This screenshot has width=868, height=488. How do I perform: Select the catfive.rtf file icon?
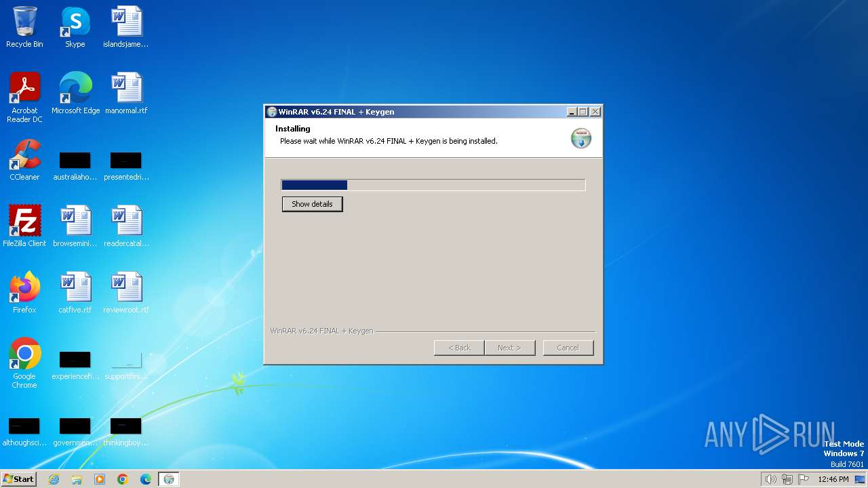(x=75, y=293)
